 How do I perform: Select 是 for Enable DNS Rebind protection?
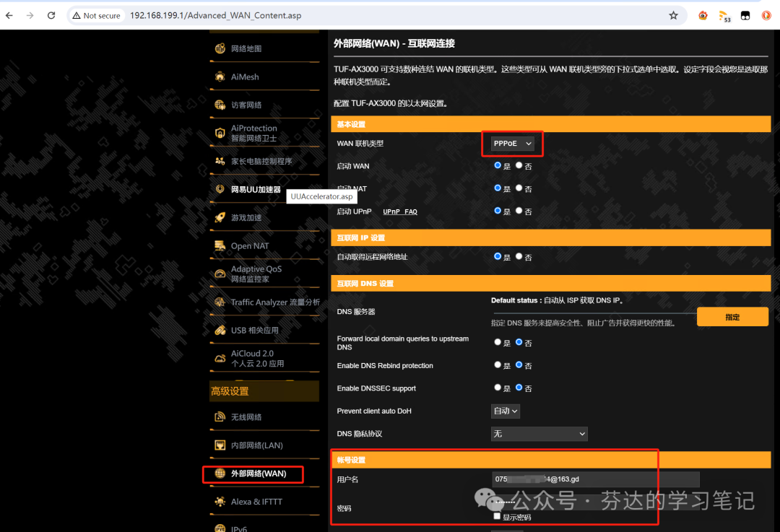click(498, 365)
